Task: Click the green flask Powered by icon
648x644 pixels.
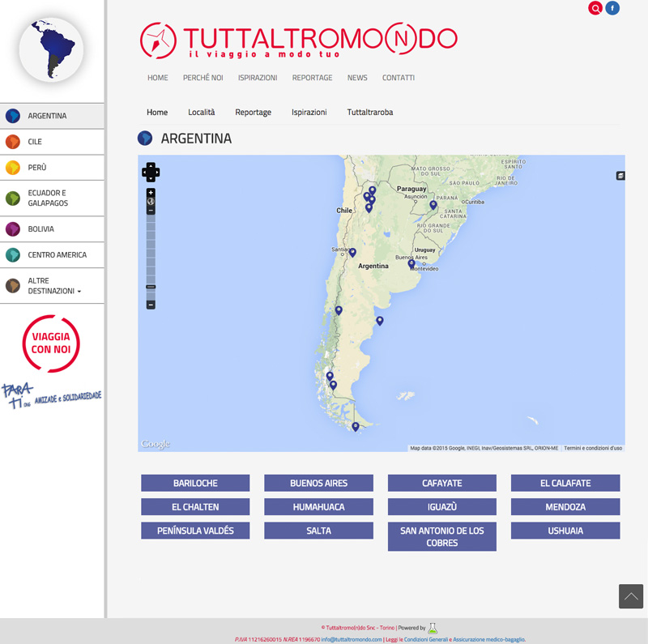Action: (433, 629)
